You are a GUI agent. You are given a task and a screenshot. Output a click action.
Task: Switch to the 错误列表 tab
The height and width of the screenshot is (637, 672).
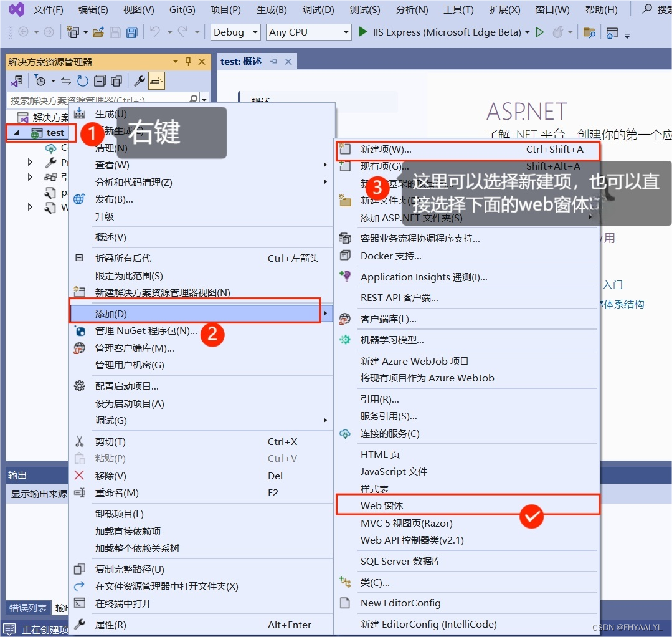click(28, 608)
